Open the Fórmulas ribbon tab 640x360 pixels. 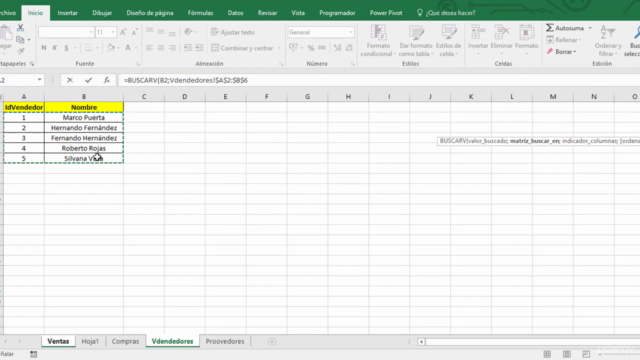point(200,13)
